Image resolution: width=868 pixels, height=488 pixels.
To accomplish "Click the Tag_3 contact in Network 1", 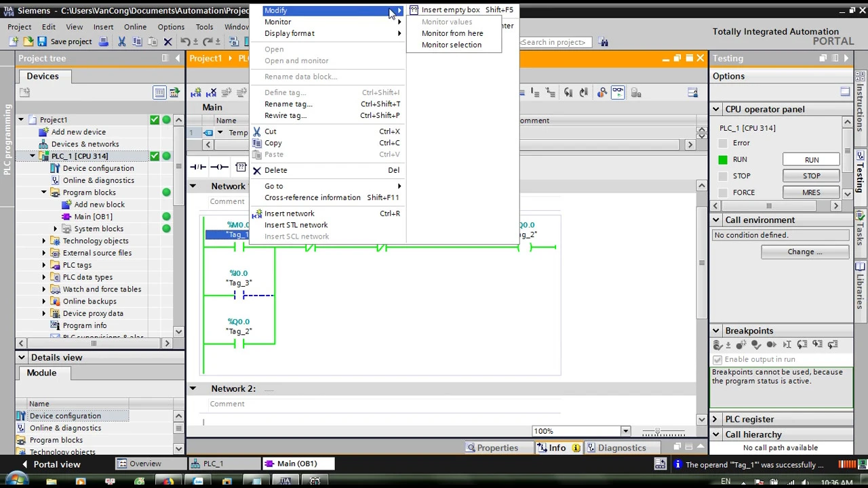I will 239,296.
